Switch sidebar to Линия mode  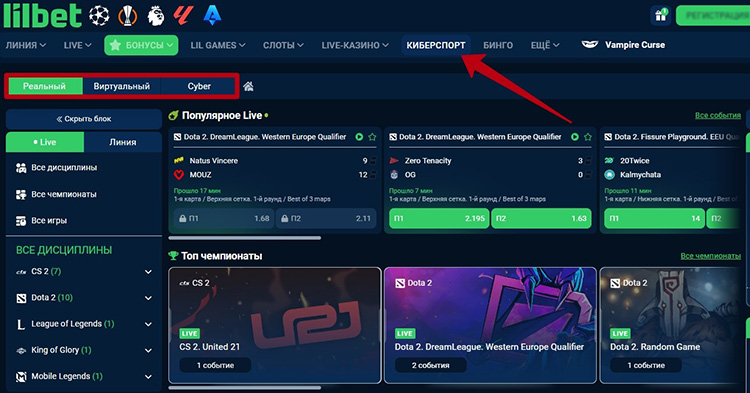[x=123, y=142]
